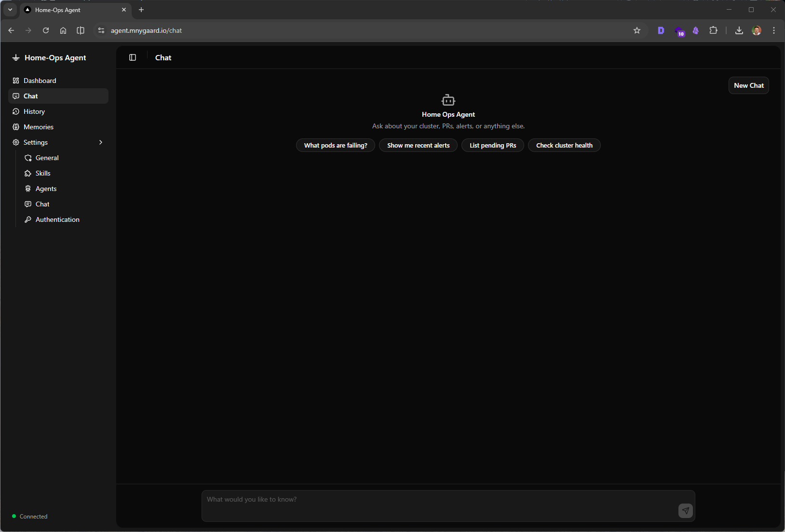Click the Connected status indicator
The height and width of the screenshot is (532, 785).
tap(30, 516)
